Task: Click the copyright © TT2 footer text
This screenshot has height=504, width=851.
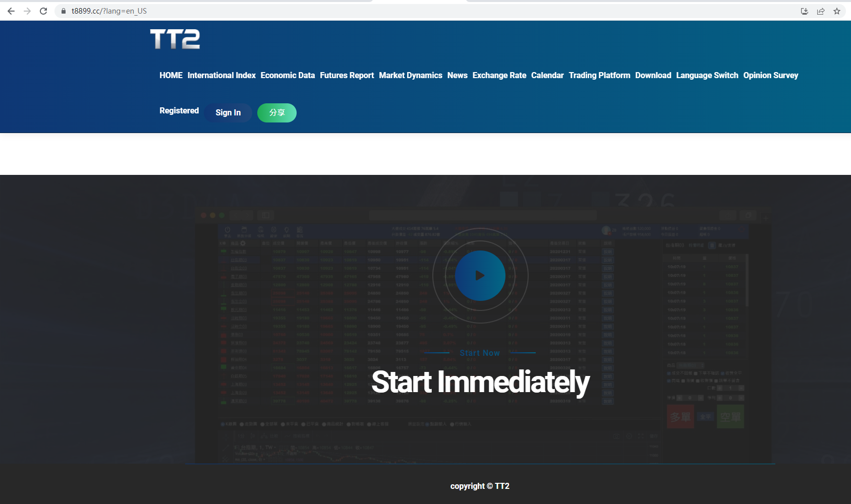Action: (x=480, y=486)
